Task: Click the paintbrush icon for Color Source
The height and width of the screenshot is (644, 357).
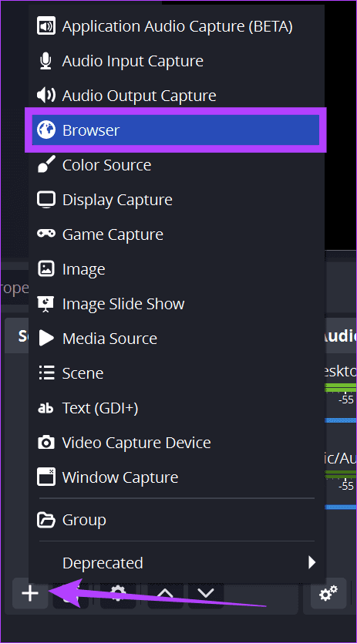Action: 46,165
